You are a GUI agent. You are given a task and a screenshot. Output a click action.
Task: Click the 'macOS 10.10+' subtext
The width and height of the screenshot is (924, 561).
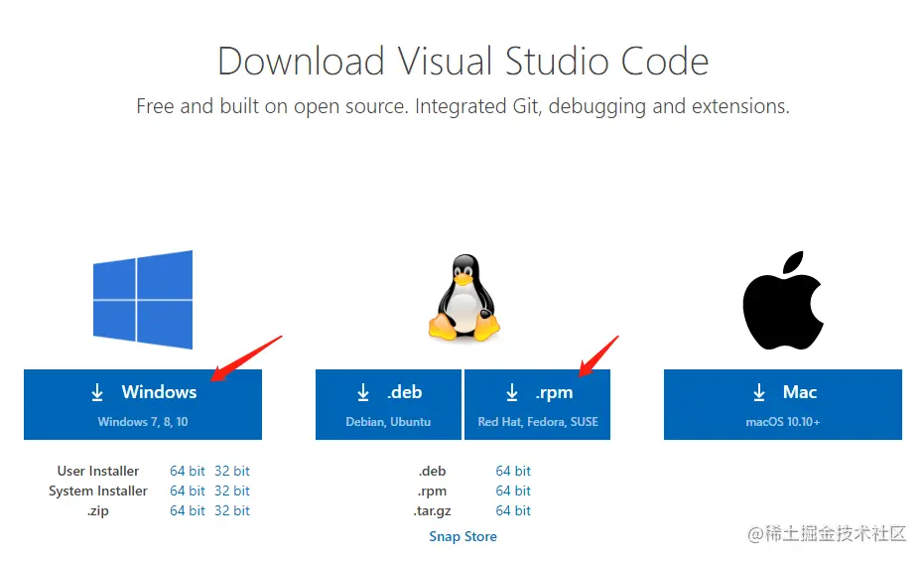point(782,422)
